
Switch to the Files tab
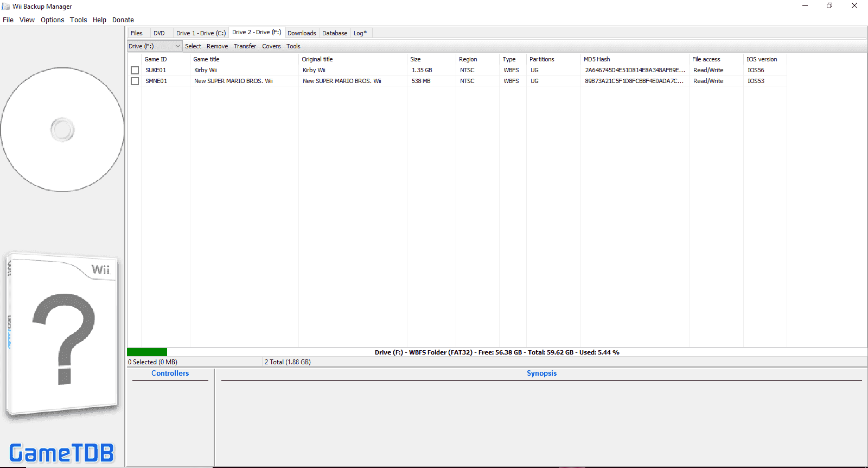[137, 33]
